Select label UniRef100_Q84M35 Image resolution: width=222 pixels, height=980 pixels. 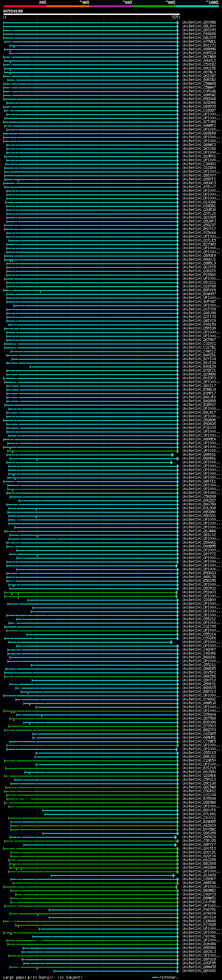[x=199, y=106]
